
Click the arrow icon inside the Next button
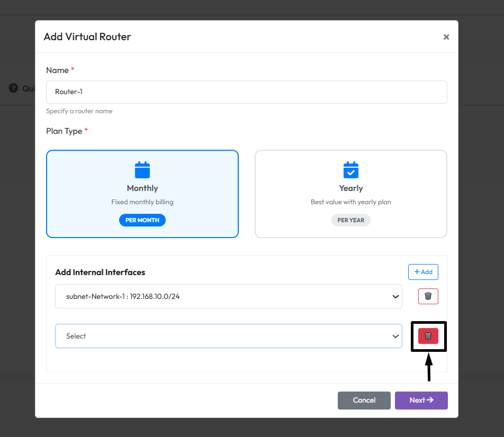tap(430, 400)
